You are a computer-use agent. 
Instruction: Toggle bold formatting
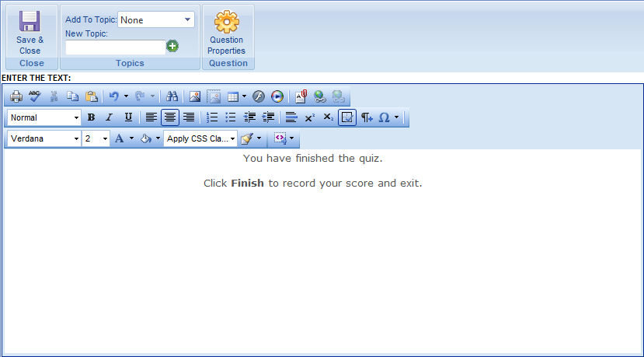pyautogui.click(x=91, y=117)
